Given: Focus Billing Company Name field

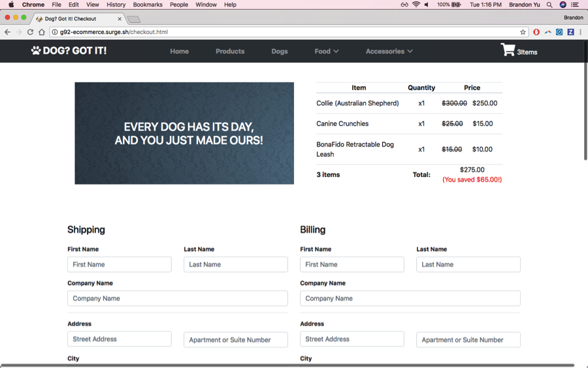Looking at the screenshot, I should pyautogui.click(x=410, y=298).
